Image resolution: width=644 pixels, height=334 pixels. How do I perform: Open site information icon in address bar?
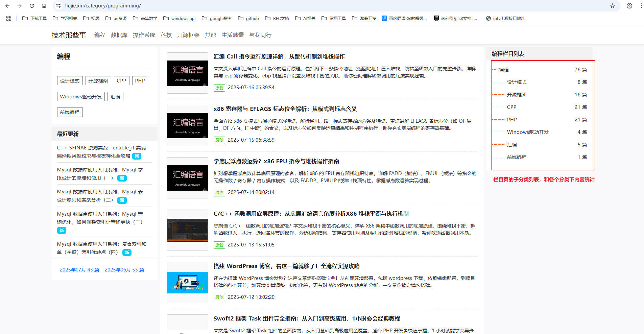58,6
